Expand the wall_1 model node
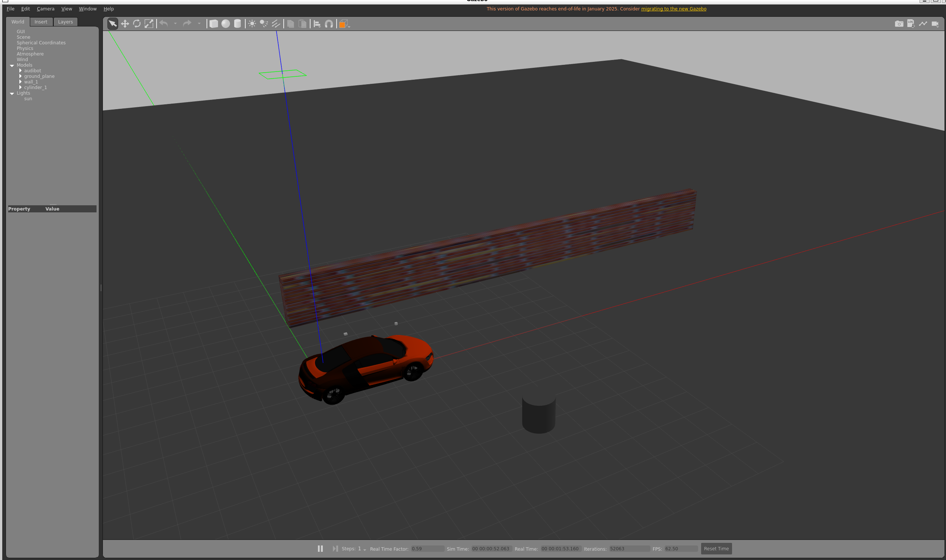 21,82
